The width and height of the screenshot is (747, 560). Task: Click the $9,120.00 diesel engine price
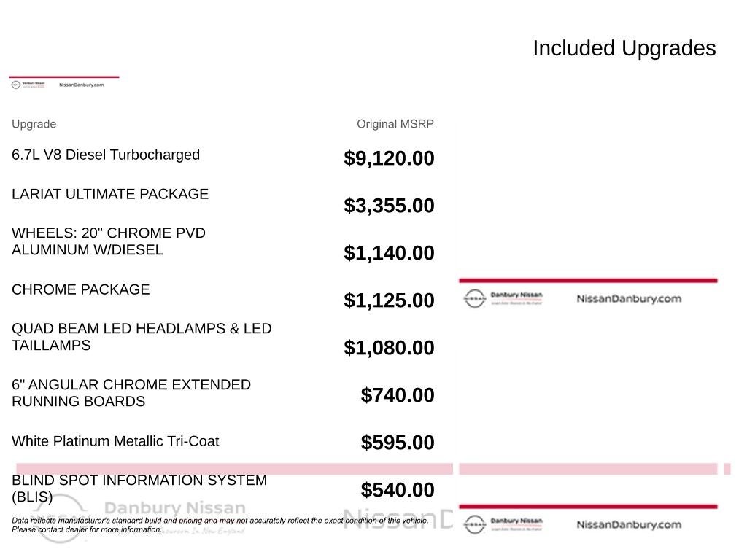click(x=389, y=157)
